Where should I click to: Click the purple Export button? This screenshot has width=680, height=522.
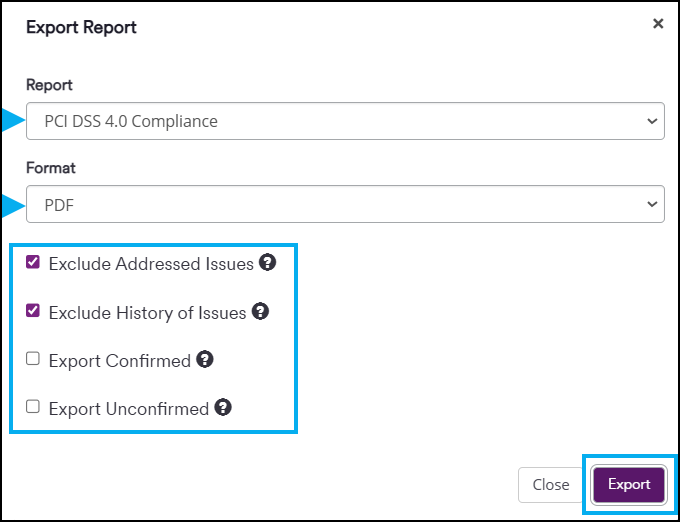(629, 485)
